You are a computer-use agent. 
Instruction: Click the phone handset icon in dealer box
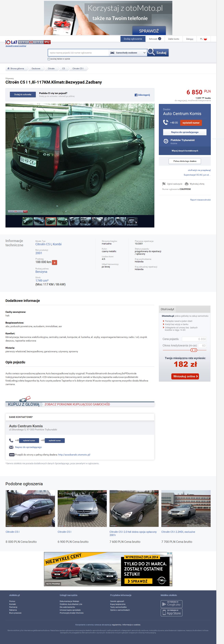pyautogui.click(x=166, y=123)
